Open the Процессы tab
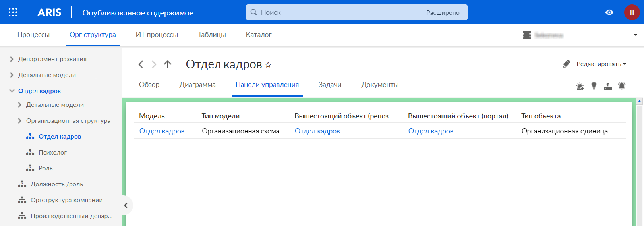Viewport: 644px width, 226px height. pyautogui.click(x=33, y=35)
